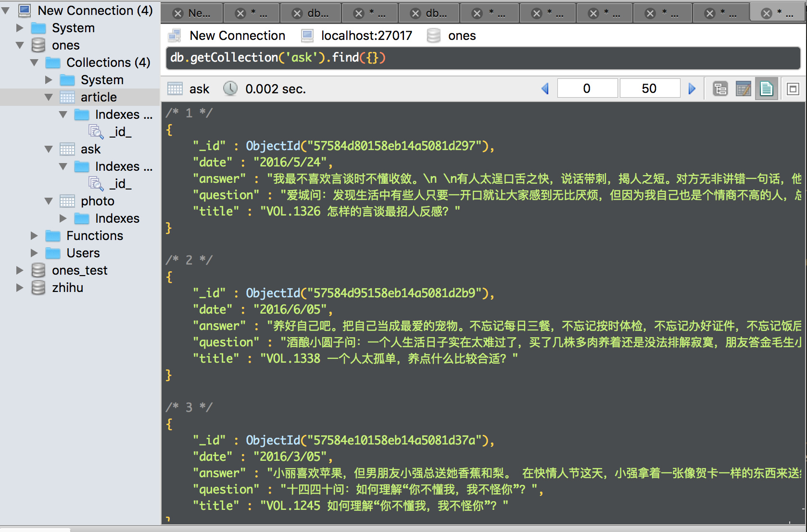This screenshot has width=807, height=532.
Task: Click the title text VOL.1245
Action: [x=293, y=506]
